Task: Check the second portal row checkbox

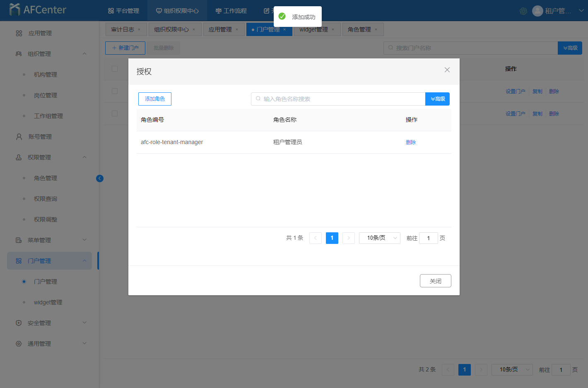Action: coord(115,113)
